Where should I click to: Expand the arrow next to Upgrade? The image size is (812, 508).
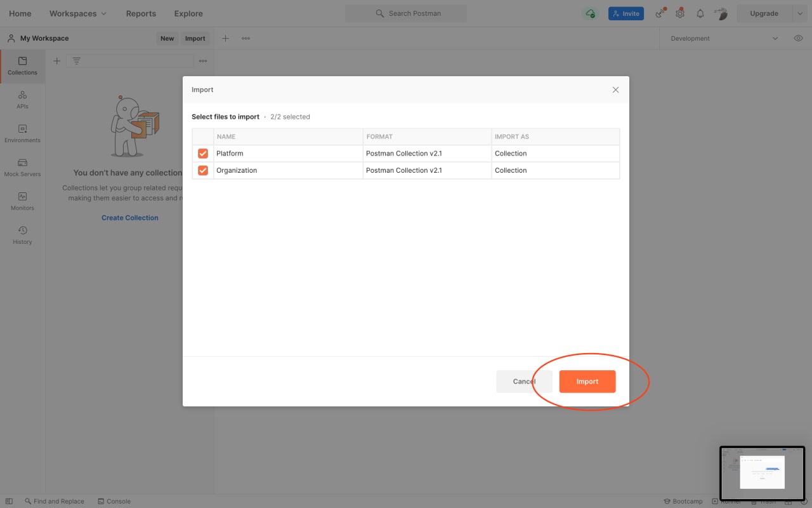click(800, 13)
